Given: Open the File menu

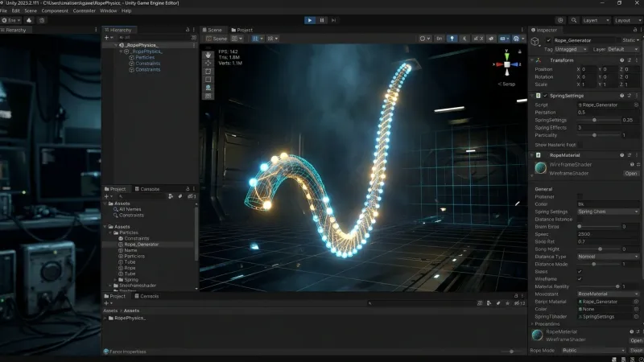Looking at the screenshot, I should 4,10.
